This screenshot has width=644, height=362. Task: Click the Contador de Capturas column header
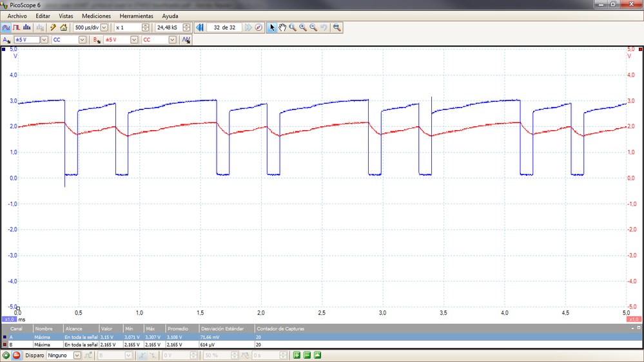(x=280, y=329)
